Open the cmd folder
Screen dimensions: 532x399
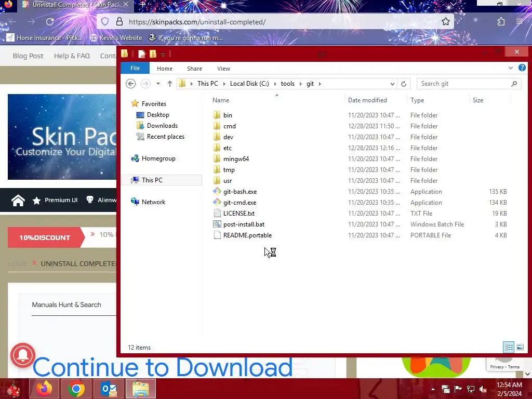(x=229, y=126)
